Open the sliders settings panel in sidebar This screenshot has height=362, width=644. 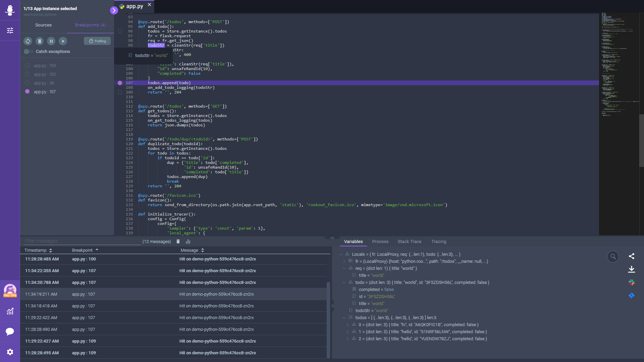(x=10, y=31)
